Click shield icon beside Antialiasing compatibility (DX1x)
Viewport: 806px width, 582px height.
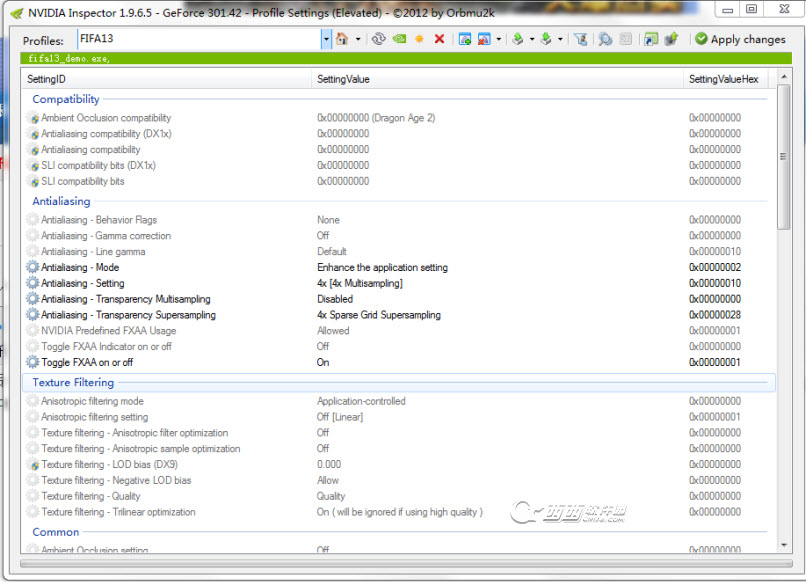[x=33, y=134]
